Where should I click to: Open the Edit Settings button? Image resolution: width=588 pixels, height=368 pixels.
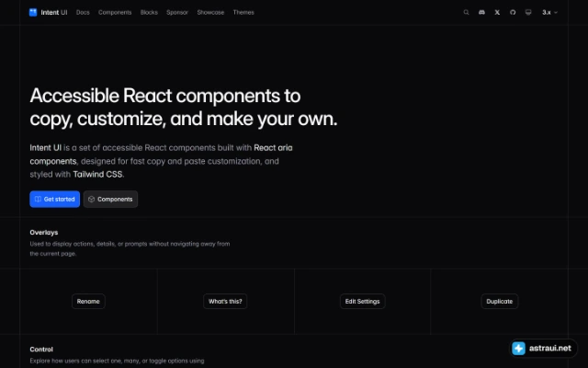(x=362, y=301)
